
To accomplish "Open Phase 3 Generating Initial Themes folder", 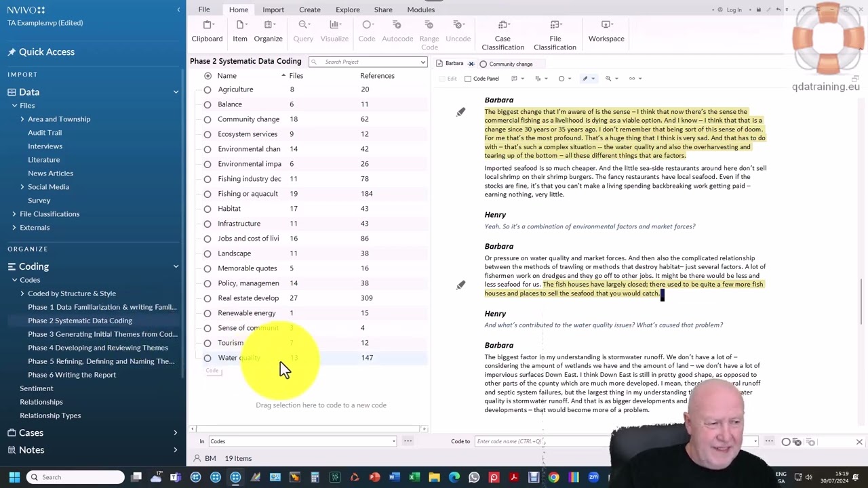I will coord(102,334).
